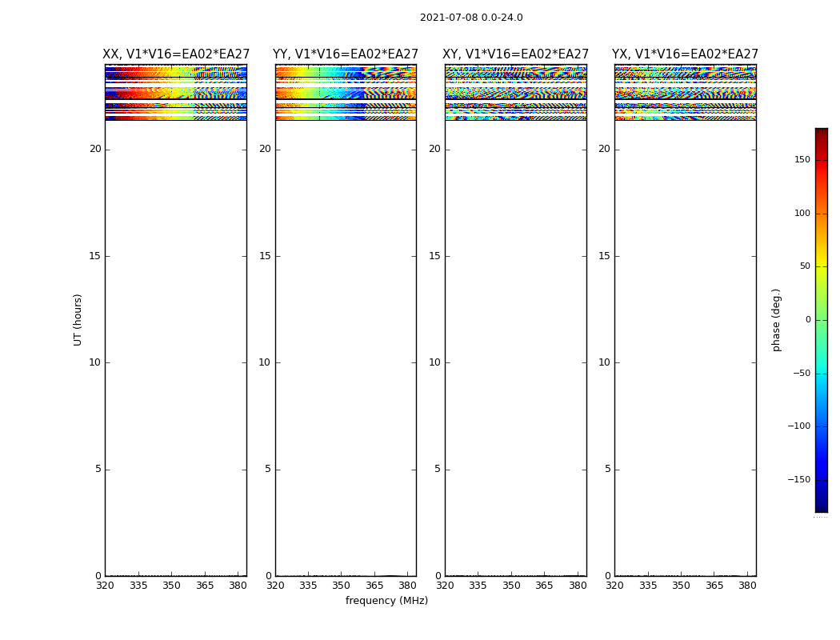Click the 10 hour tick label on XX panel
The height and width of the screenshot is (640, 840).
(95, 362)
